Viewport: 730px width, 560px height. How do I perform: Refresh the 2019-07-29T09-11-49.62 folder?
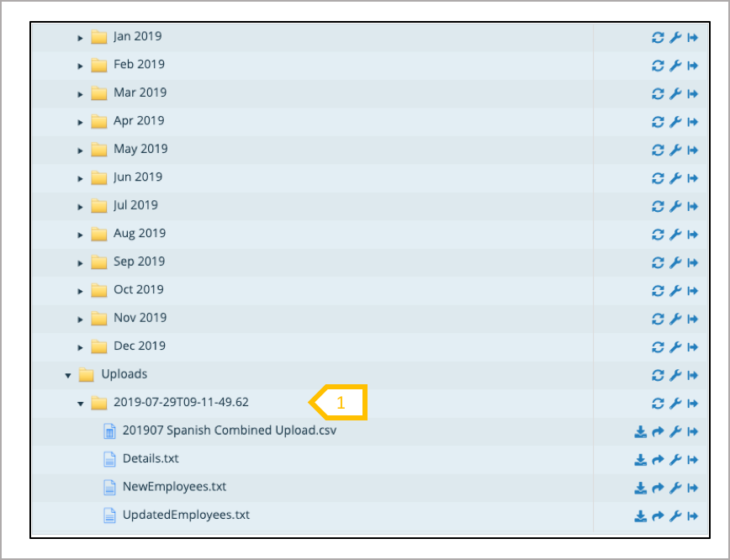[x=658, y=404]
